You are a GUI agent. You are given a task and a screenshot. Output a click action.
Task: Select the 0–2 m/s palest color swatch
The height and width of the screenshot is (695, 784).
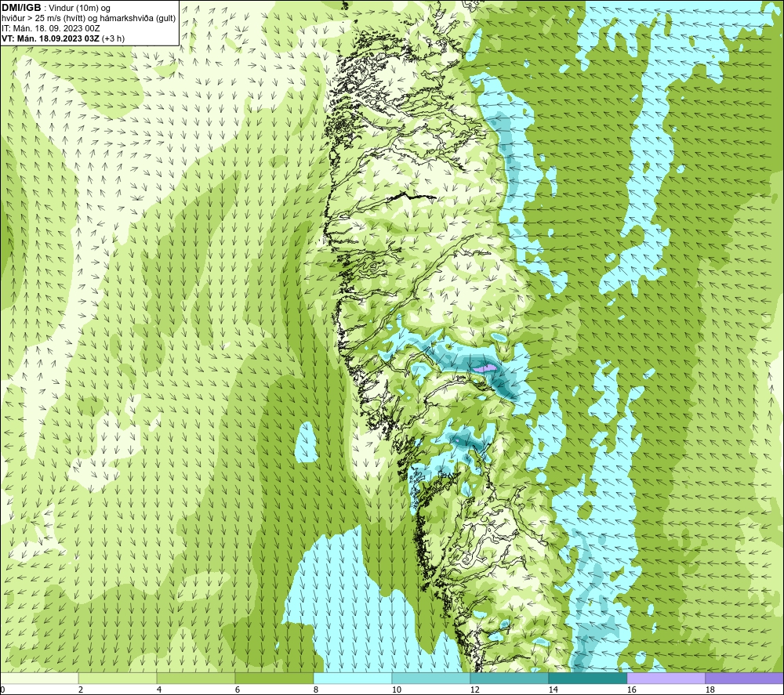[39, 678]
